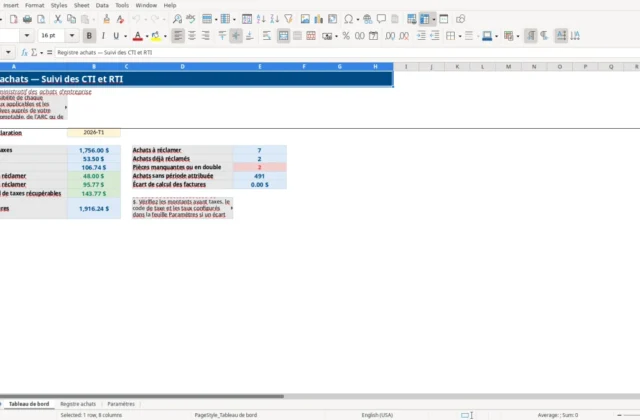Toggle Align Left
The height and width of the screenshot is (420, 640).
point(178,36)
